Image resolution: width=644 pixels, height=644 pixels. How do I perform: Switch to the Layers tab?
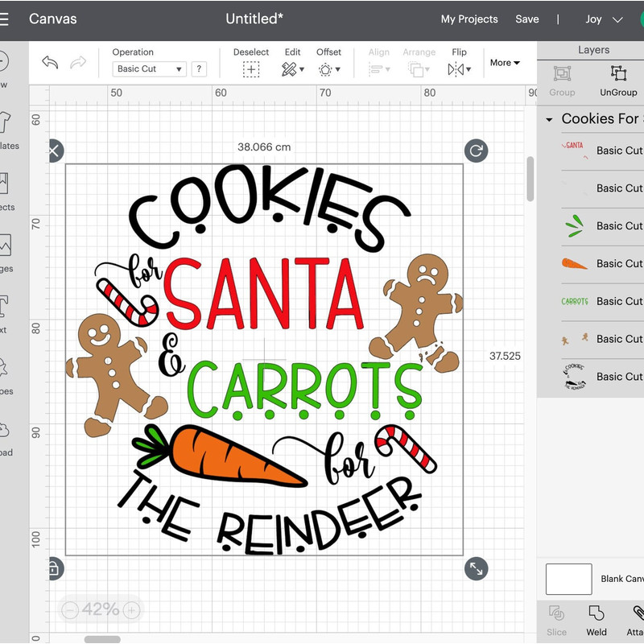[593, 50]
